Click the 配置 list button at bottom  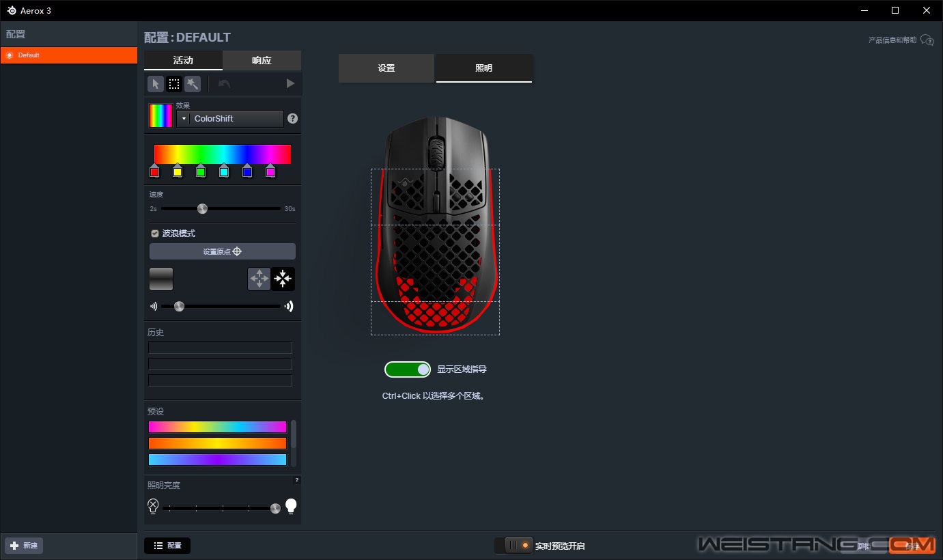click(167, 546)
